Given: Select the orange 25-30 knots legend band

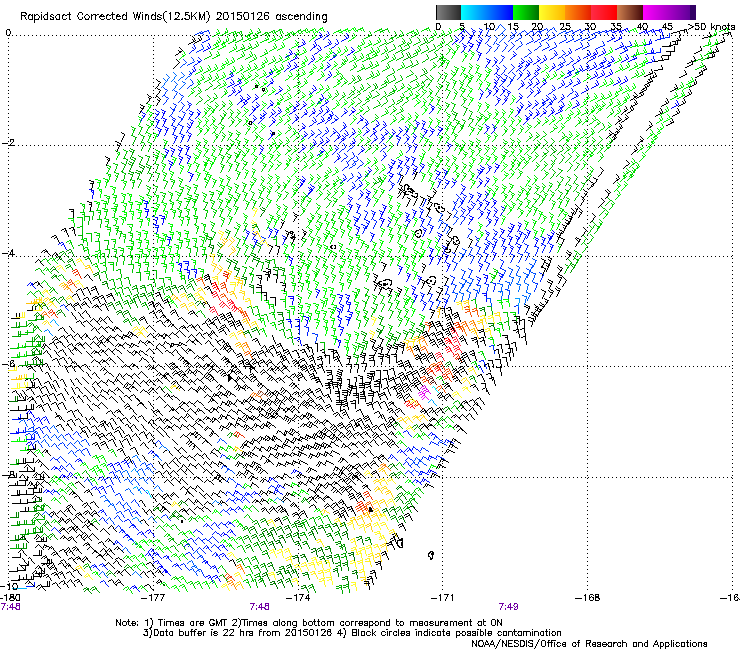Looking at the screenshot, I should (578, 12).
